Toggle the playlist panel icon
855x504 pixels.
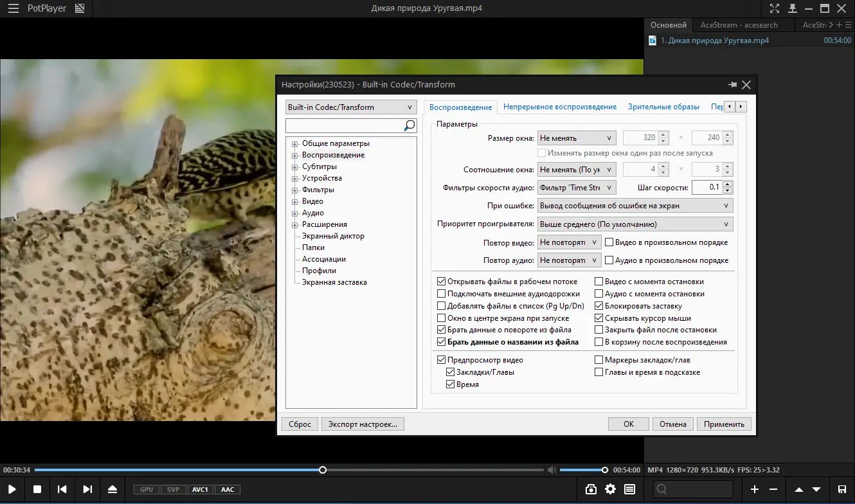[629, 489]
